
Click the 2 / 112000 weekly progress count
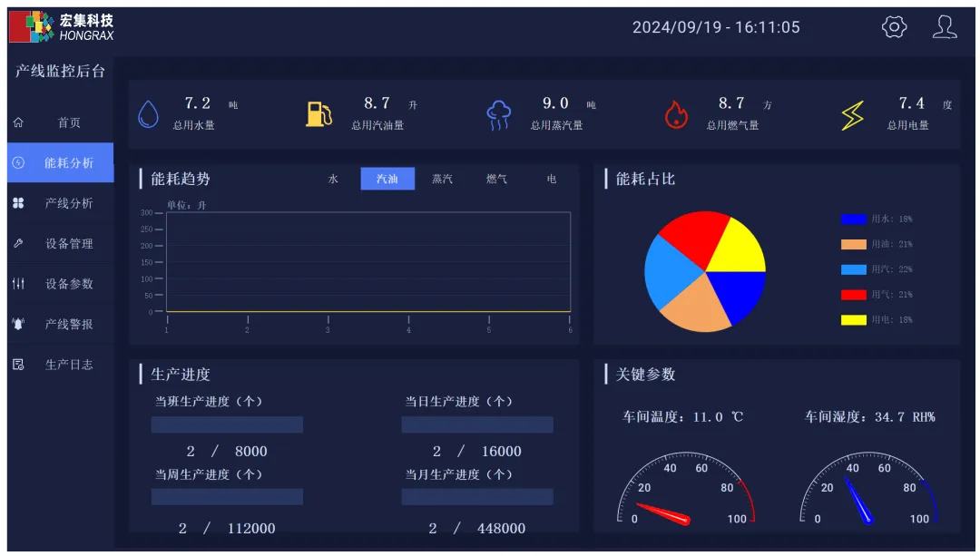point(226,529)
